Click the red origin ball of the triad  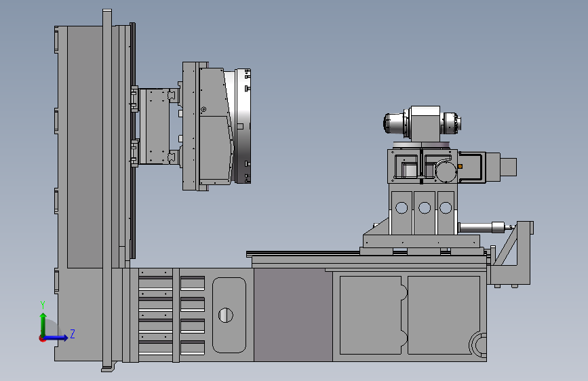(42, 338)
